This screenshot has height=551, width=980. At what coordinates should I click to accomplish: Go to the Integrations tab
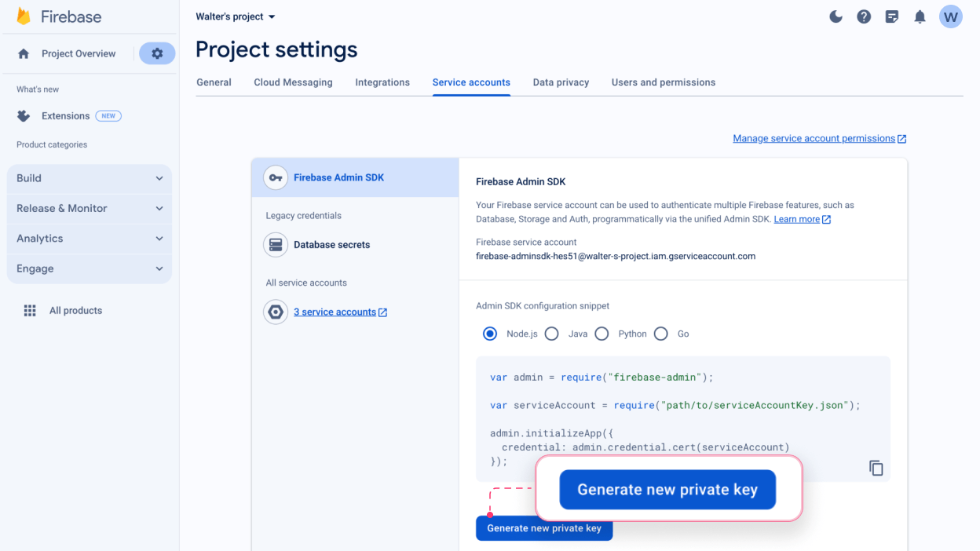382,82
